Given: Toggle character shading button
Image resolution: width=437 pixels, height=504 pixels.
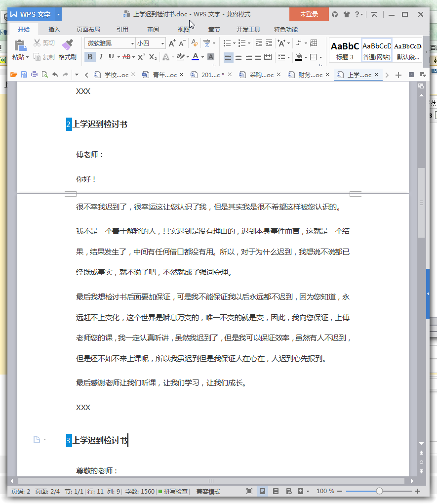Looking at the screenshot, I should 211,57.
